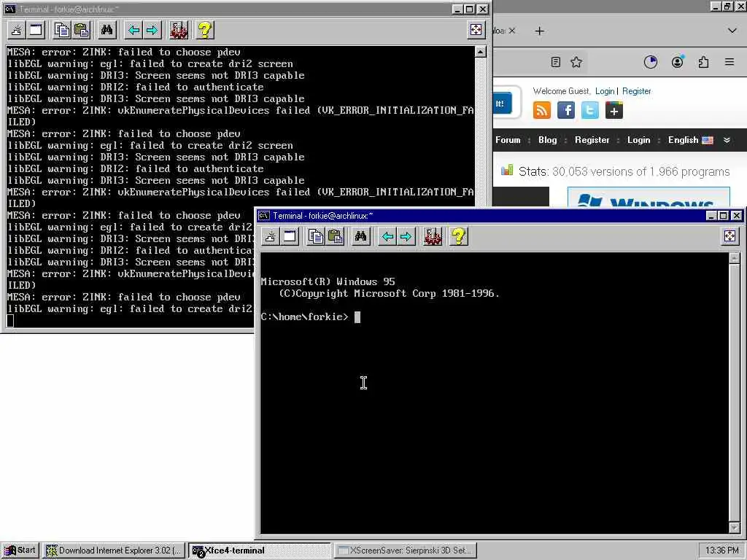Toggle fullscreen icon in MESA-error terminal toolbar
This screenshot has height=560, width=747.
pyautogui.click(x=476, y=30)
